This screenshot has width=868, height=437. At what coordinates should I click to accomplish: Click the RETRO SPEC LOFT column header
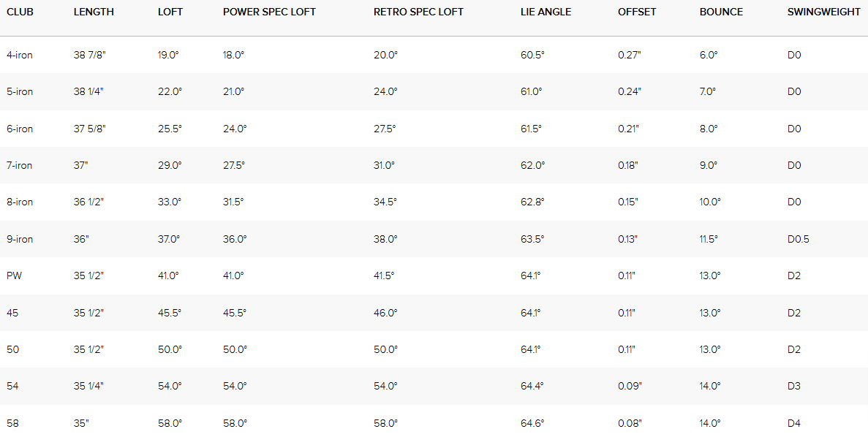pos(418,12)
